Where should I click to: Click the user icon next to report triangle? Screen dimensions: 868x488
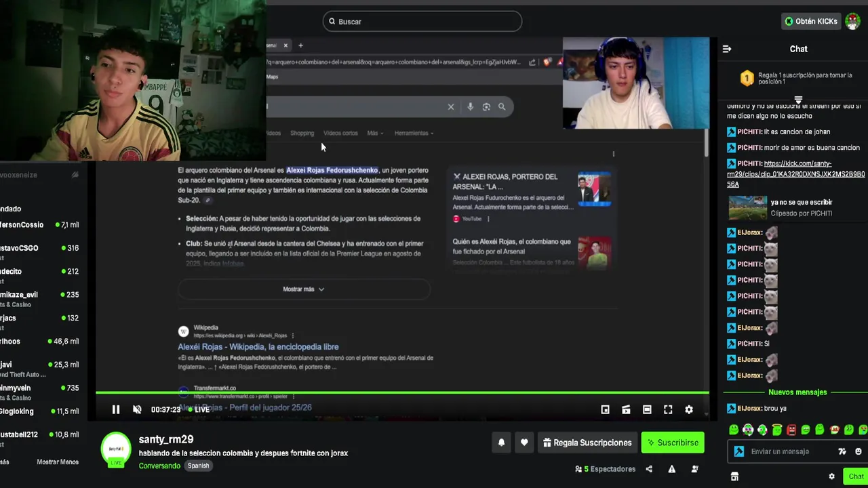coord(694,469)
